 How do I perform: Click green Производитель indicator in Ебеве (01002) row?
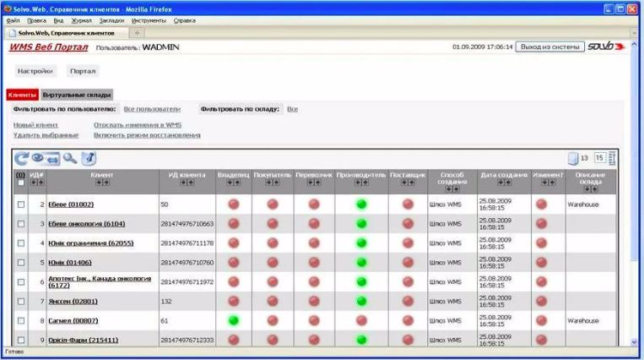tap(361, 204)
